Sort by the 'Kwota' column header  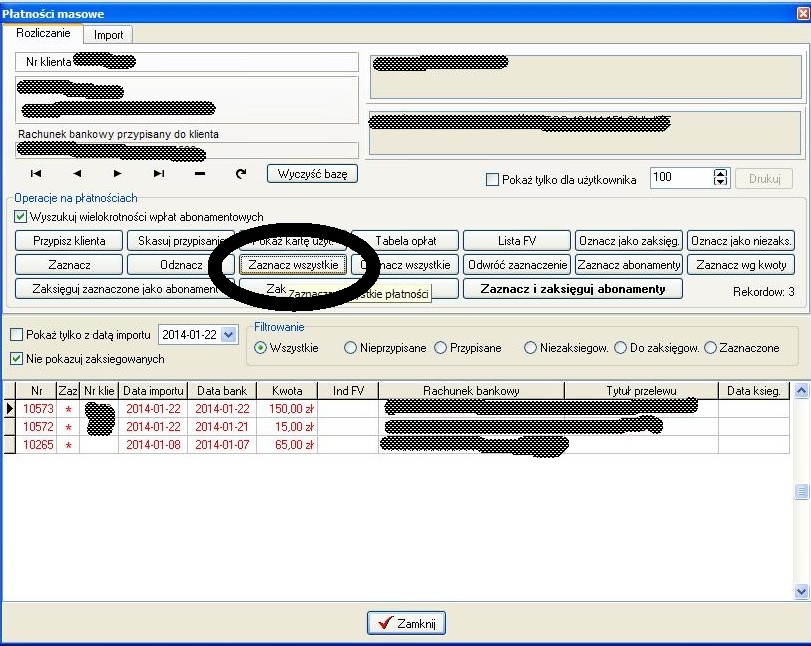click(x=286, y=391)
